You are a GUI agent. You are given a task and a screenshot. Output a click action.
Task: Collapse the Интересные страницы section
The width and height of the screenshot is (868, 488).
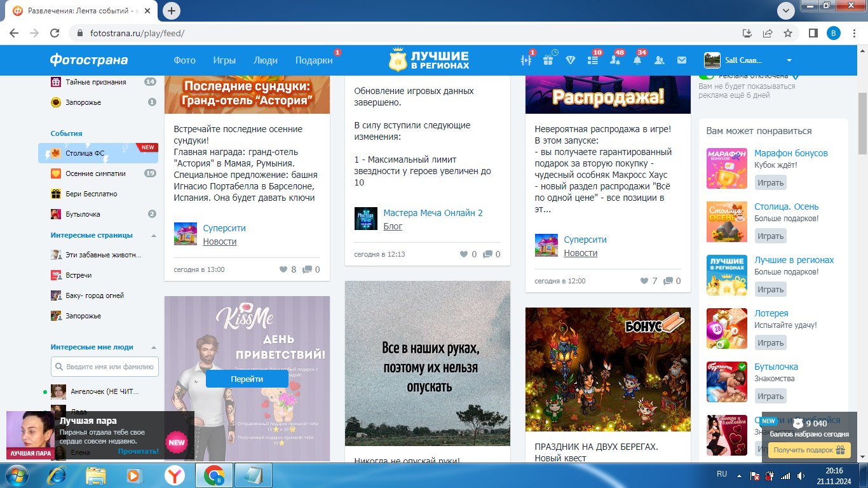(x=153, y=235)
